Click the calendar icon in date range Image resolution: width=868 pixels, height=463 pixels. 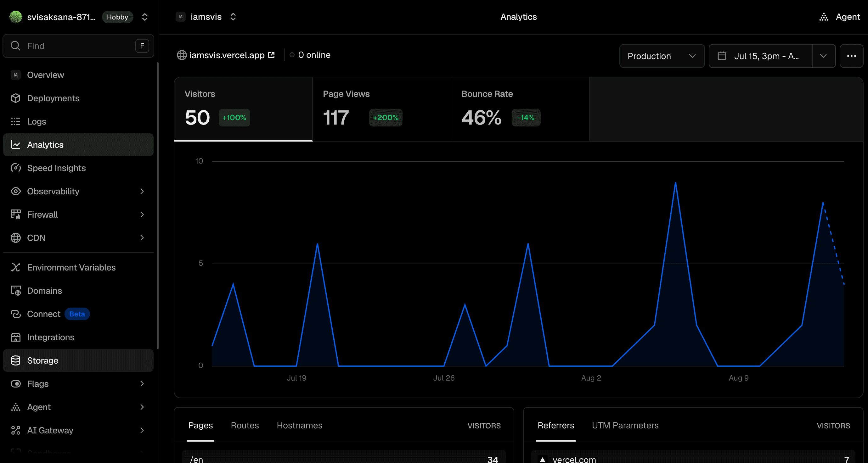click(x=721, y=56)
